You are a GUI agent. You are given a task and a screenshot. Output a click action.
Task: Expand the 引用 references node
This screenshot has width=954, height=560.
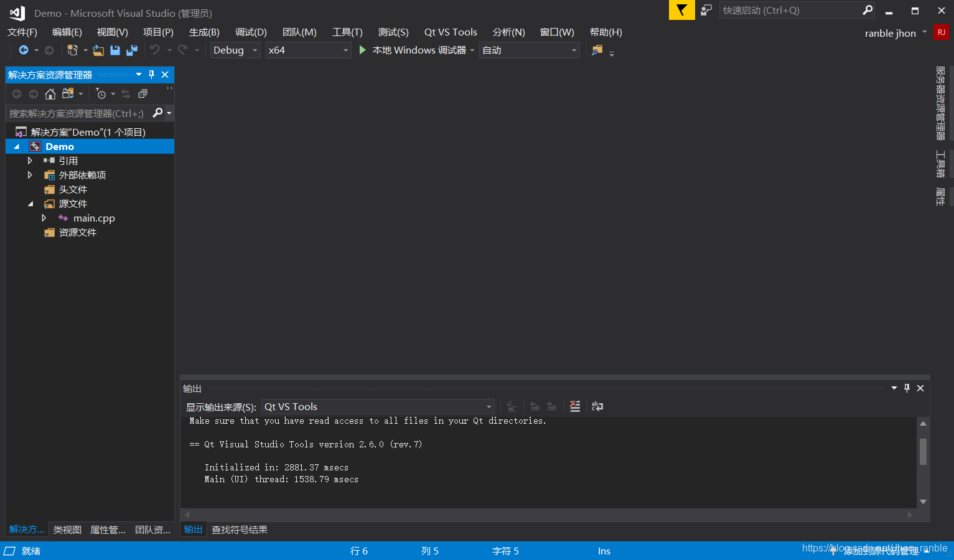tap(30, 161)
